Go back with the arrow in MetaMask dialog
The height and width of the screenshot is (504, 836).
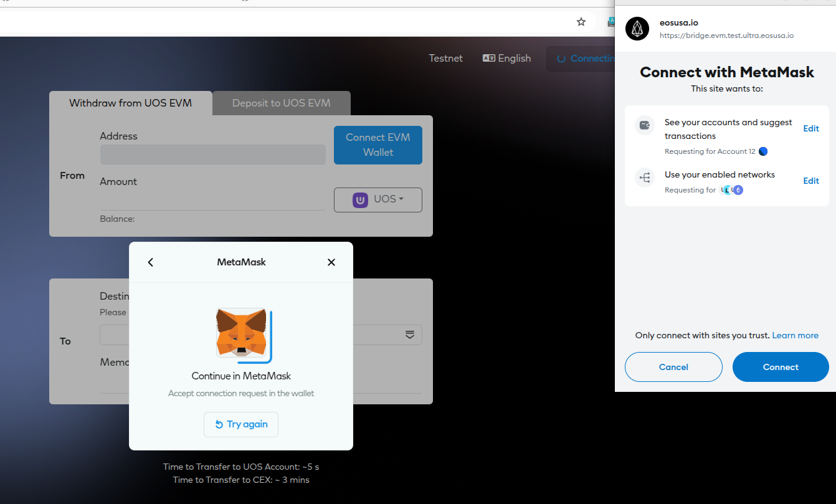coord(150,262)
